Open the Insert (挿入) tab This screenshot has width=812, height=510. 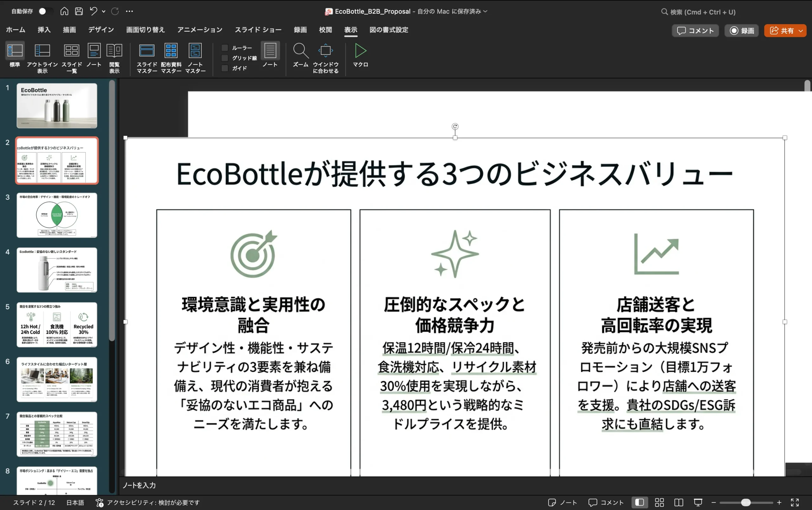[44, 30]
